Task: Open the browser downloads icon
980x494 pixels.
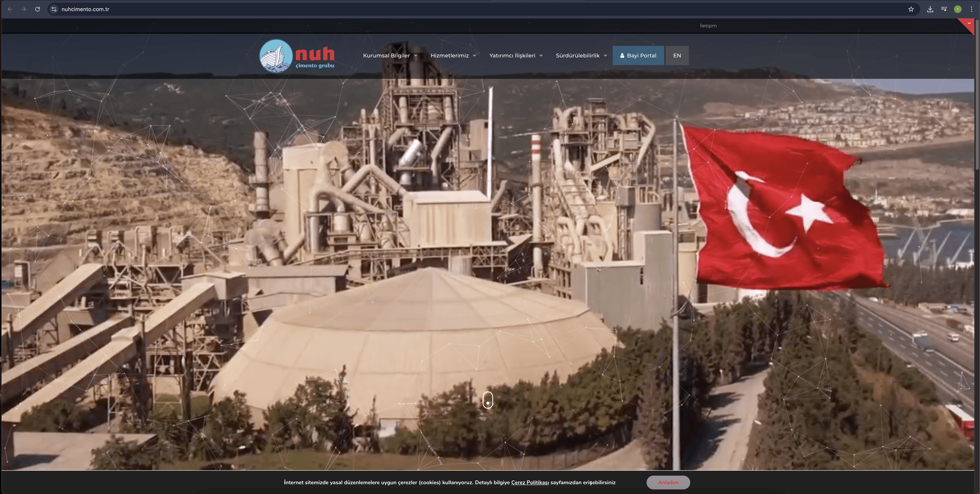Action: point(930,9)
